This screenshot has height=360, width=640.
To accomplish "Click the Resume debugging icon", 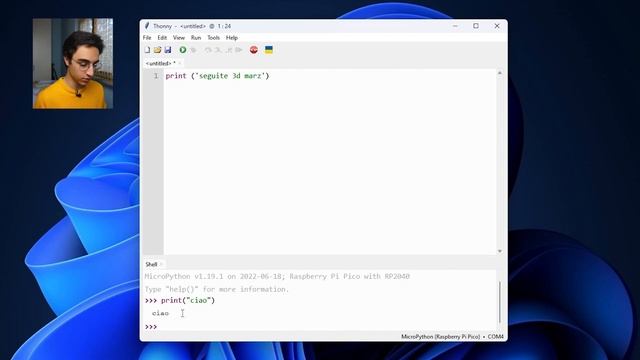I will click(239, 50).
